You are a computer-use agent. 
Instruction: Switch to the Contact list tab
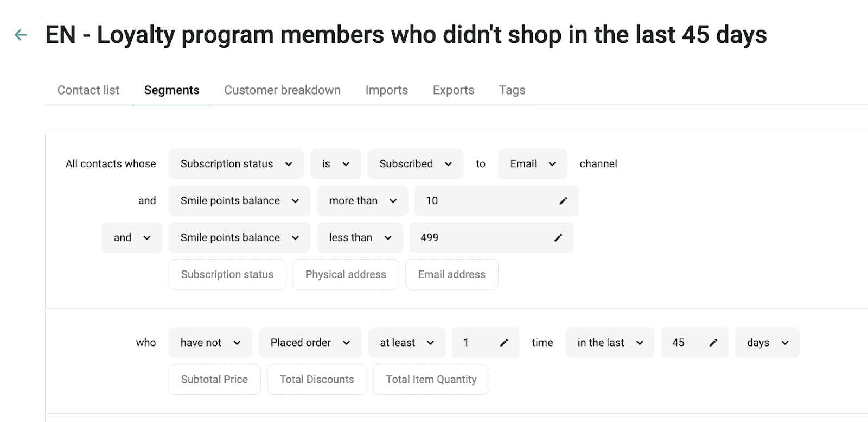coord(88,90)
